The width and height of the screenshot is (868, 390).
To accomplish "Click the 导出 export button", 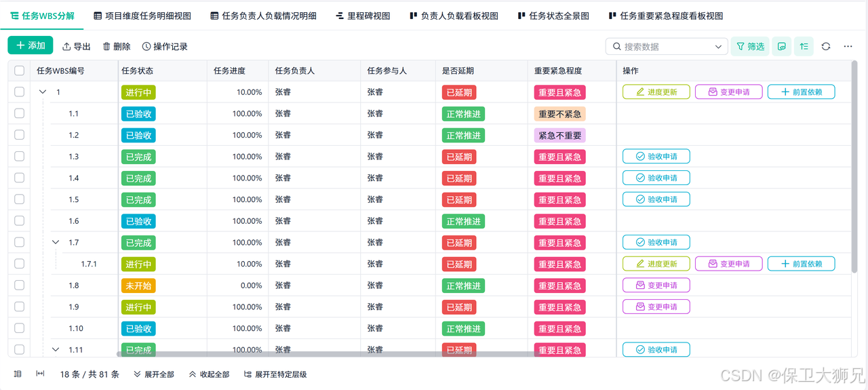I will [77, 46].
